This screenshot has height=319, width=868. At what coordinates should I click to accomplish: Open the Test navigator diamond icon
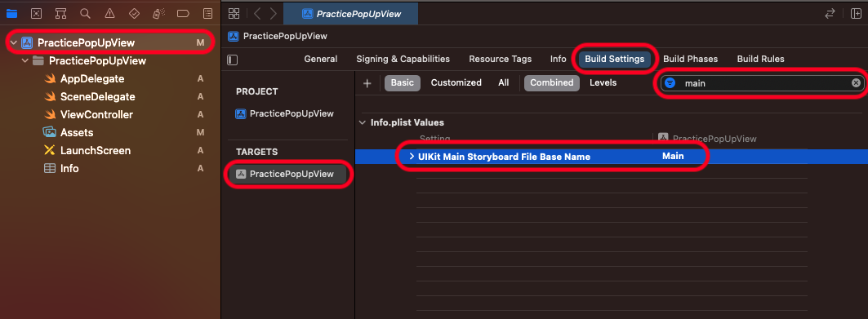click(134, 13)
